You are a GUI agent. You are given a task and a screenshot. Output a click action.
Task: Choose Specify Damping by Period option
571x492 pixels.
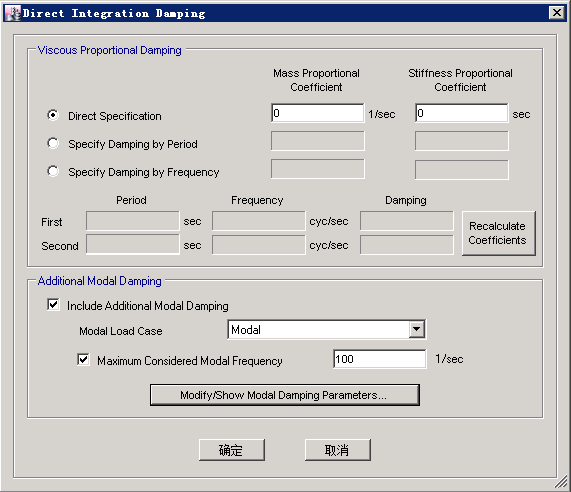53,143
